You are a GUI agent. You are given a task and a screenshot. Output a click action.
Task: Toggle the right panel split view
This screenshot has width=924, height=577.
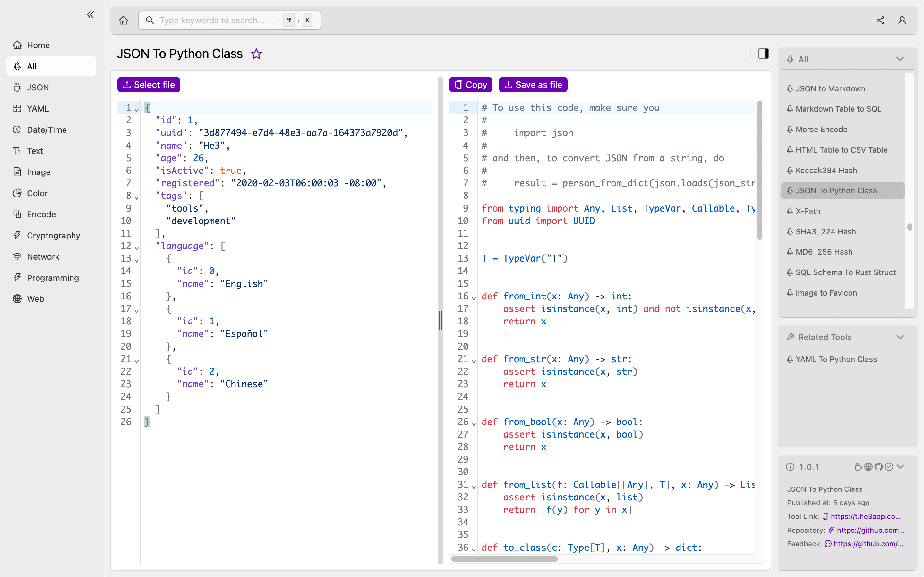pyautogui.click(x=763, y=53)
